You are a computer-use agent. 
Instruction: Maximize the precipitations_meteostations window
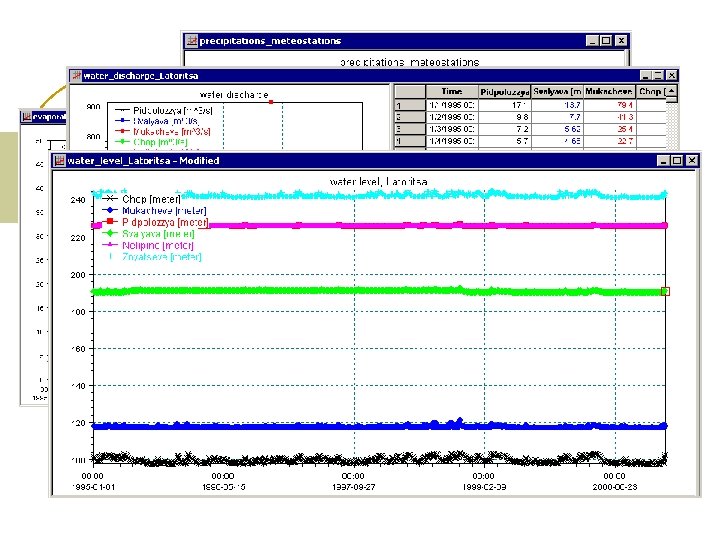pyautogui.click(x=606, y=41)
